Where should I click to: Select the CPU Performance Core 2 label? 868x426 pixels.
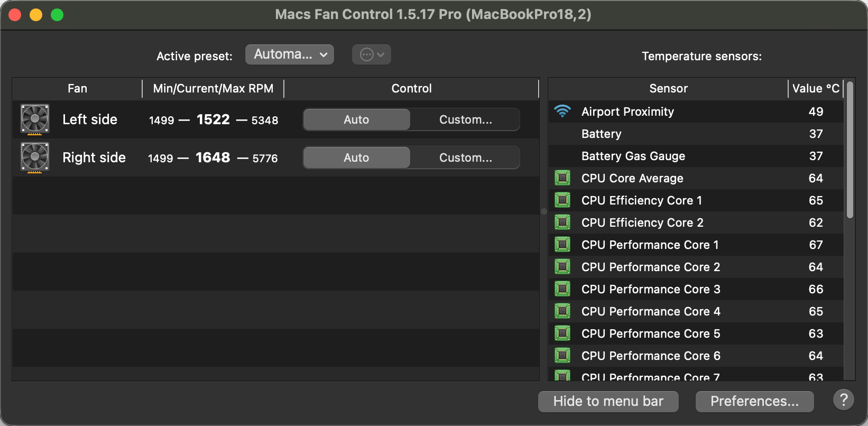651,267
